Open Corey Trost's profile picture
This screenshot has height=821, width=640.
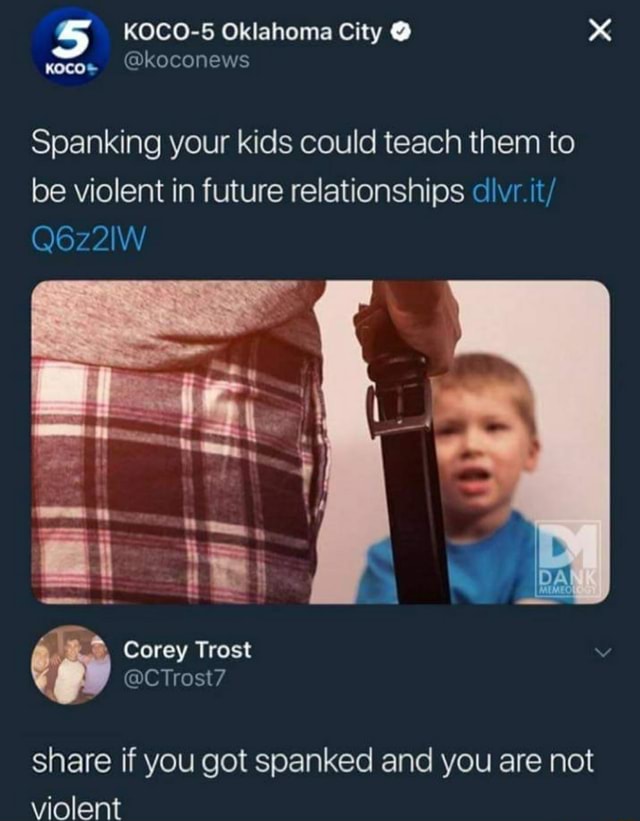click(x=71, y=664)
